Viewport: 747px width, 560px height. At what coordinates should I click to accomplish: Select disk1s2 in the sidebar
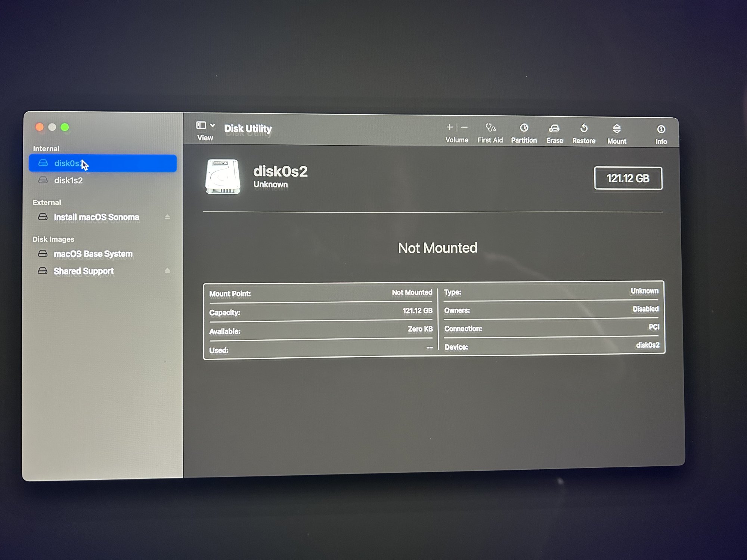click(68, 180)
